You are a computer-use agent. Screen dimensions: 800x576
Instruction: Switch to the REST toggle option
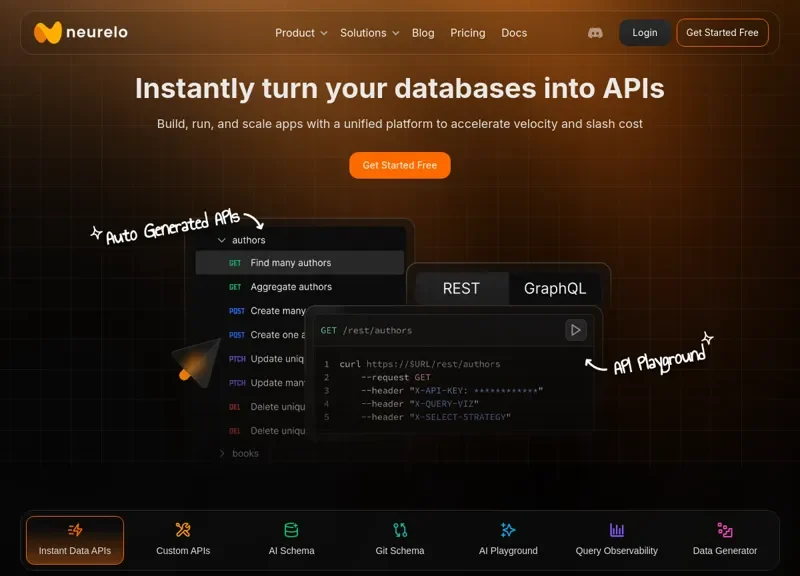point(461,288)
